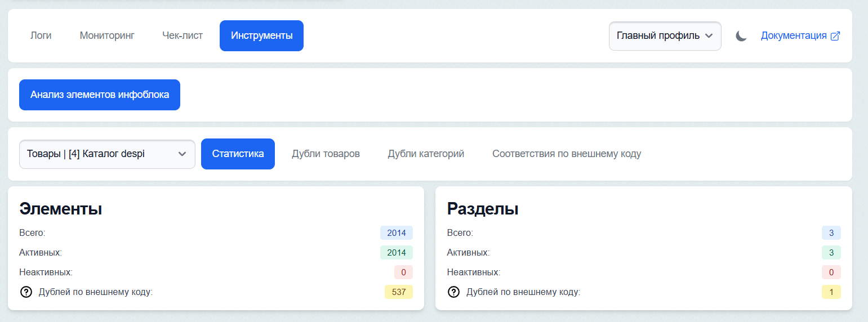Screen dimensions: 868x322
Task: Click the blue 2014 total elements badge
Action: click(396, 233)
